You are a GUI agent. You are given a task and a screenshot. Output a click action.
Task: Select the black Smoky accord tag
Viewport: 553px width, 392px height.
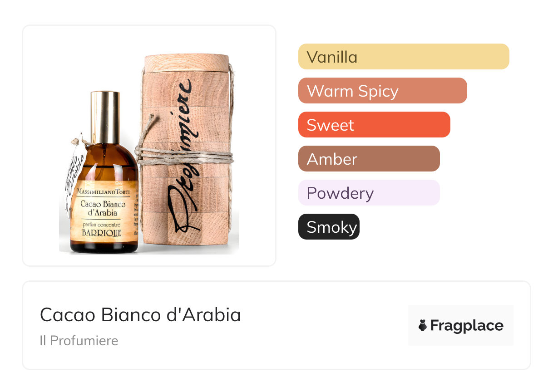tap(329, 227)
